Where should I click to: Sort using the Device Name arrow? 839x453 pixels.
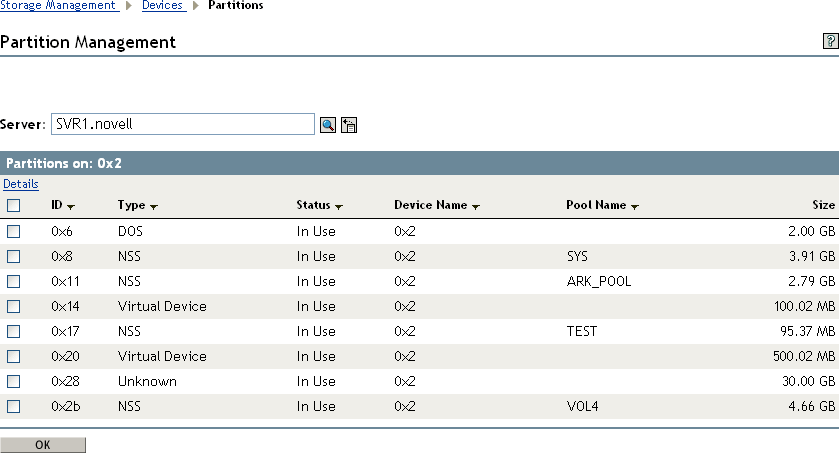(476, 206)
